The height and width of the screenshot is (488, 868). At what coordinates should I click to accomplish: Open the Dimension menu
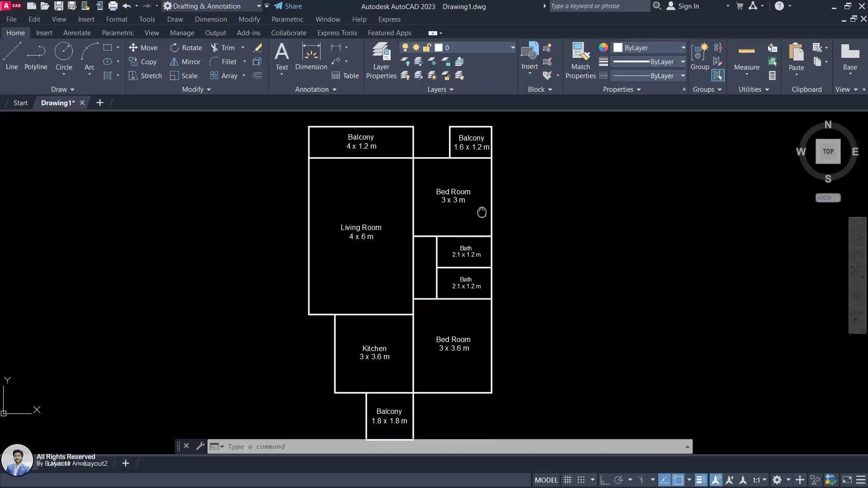click(211, 19)
